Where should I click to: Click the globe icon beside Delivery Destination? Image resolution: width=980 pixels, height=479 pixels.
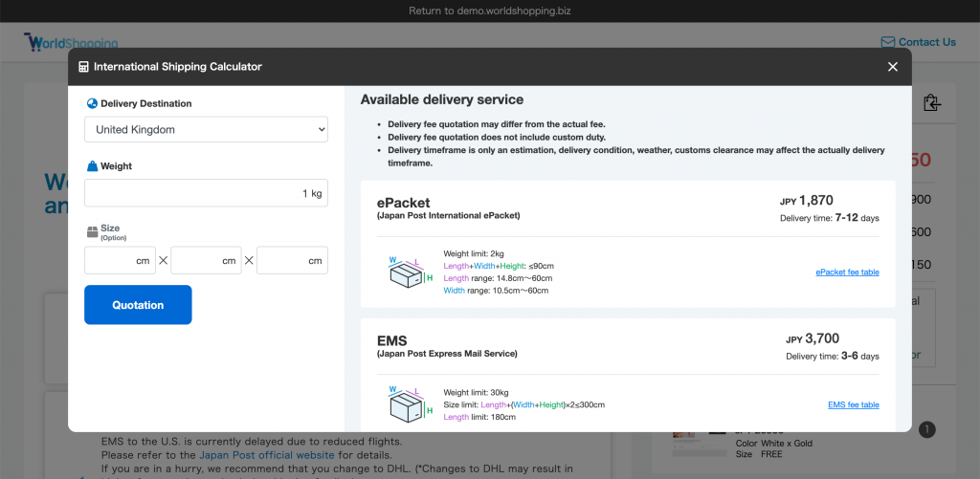point(92,103)
